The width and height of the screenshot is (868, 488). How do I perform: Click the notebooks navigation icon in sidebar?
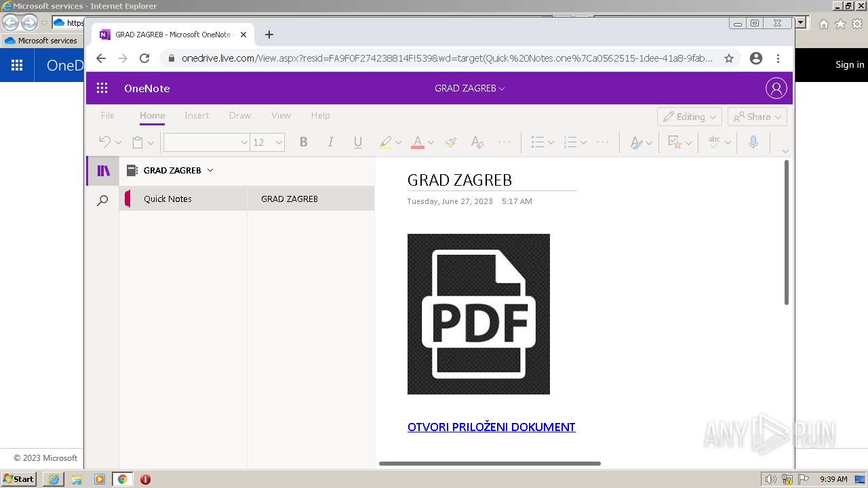[103, 171]
